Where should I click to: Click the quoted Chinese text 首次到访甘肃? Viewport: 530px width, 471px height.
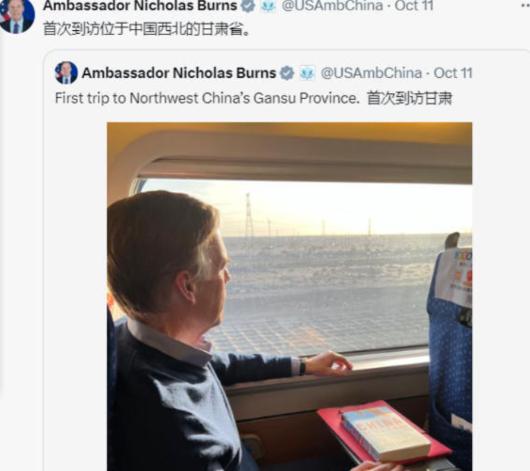tap(409, 98)
